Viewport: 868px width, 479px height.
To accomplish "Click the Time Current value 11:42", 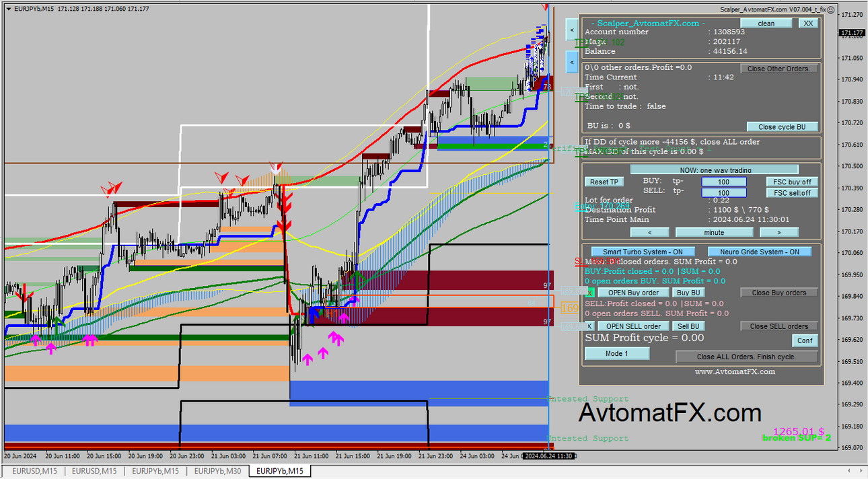I will pyautogui.click(x=723, y=77).
